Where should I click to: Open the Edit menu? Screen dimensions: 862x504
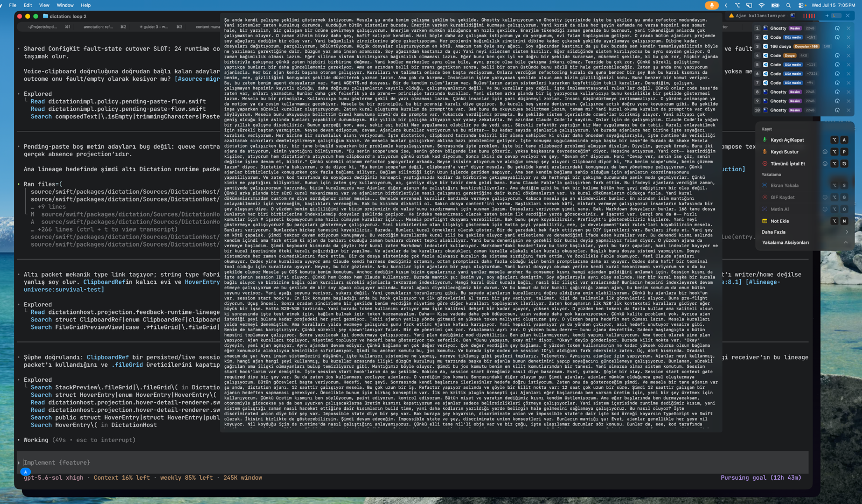click(x=27, y=5)
